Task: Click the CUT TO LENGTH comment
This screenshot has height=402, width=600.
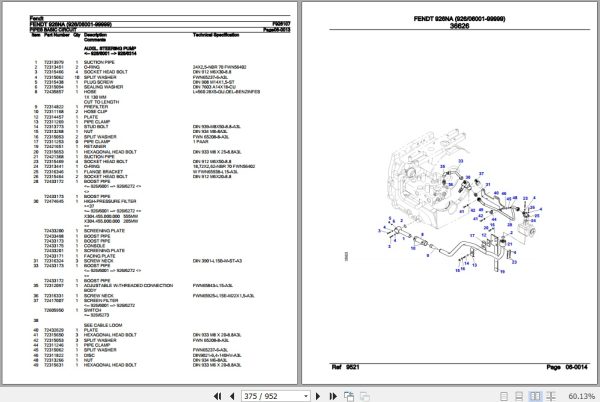Action: point(101,102)
